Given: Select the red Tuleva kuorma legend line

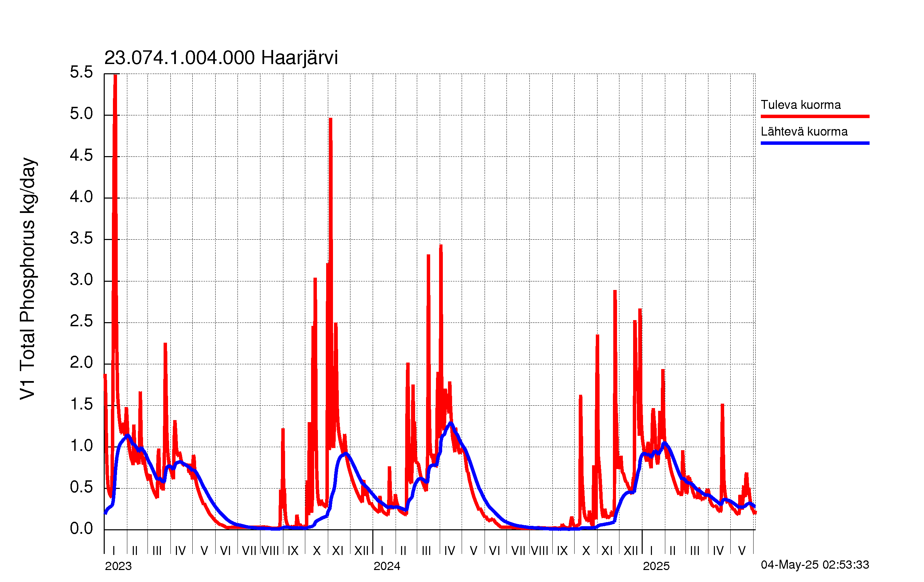Looking at the screenshot, I should point(814,116).
